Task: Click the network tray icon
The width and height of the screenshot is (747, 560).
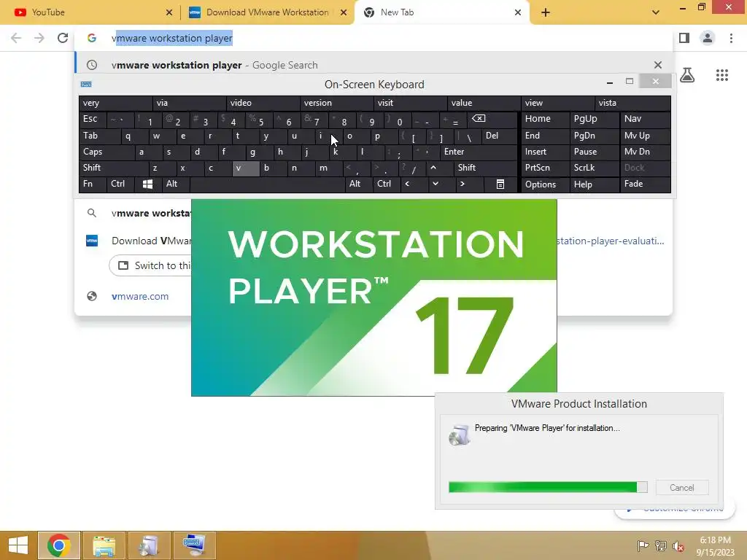Action: pyautogui.click(x=661, y=545)
